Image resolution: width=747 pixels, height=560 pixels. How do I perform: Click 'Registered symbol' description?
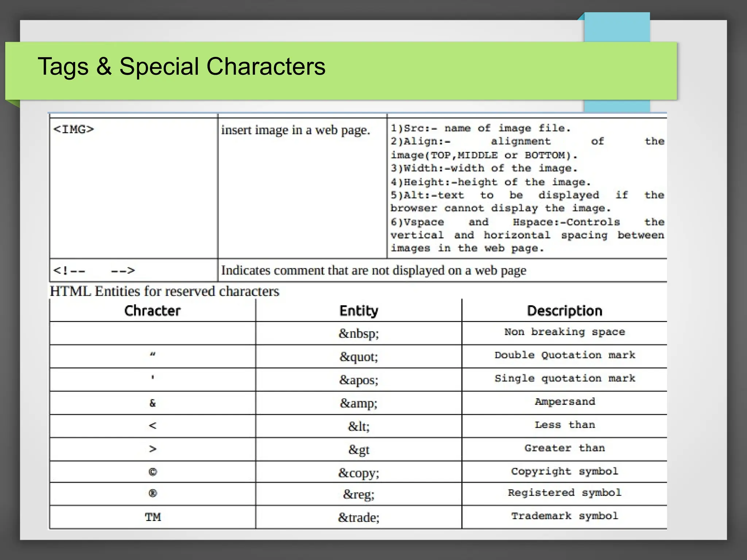coord(565,493)
